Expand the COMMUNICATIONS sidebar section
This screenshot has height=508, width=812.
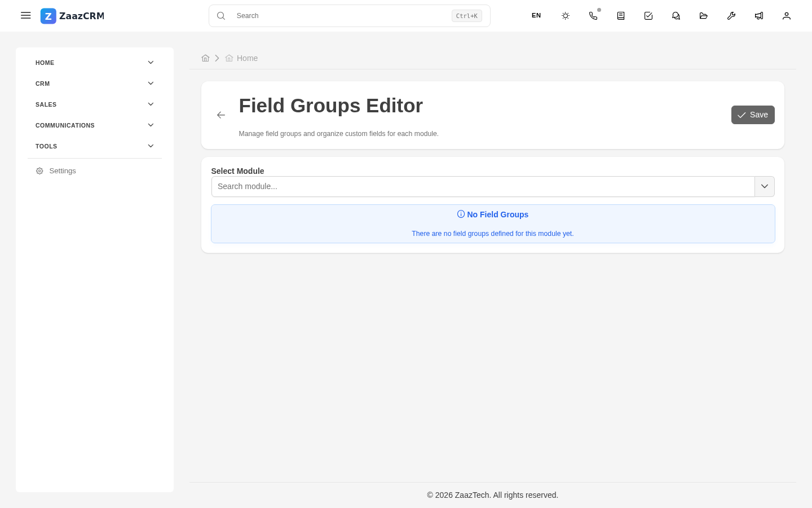click(95, 125)
